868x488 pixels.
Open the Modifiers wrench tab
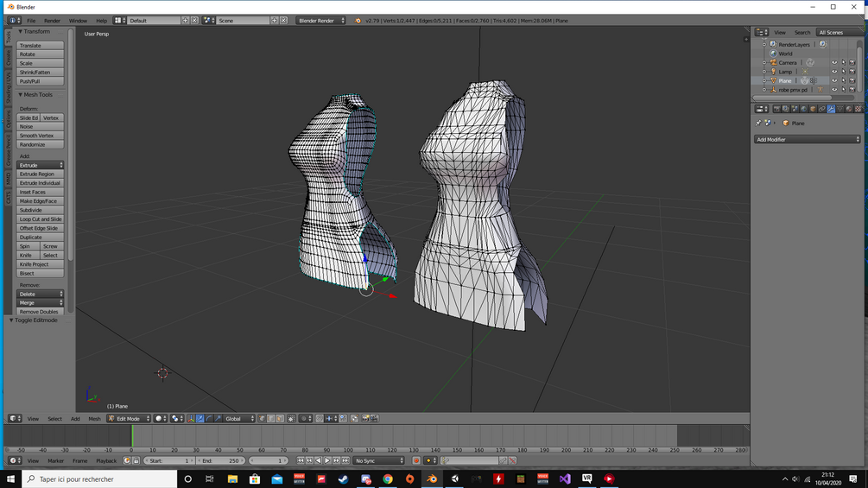click(831, 109)
